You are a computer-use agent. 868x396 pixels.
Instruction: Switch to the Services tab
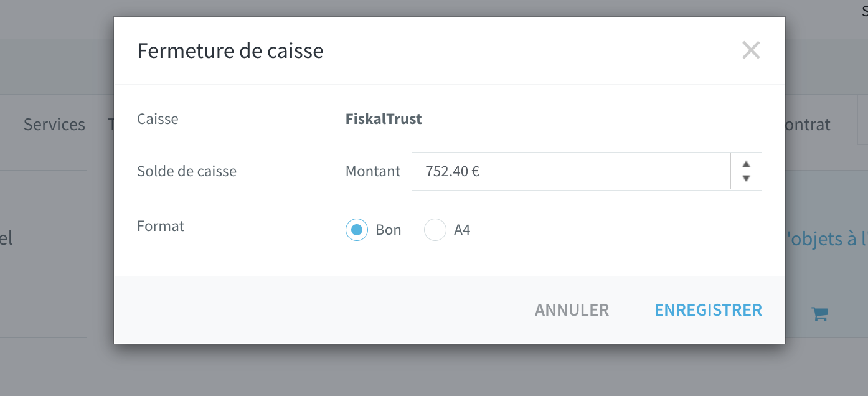pyautogui.click(x=54, y=125)
